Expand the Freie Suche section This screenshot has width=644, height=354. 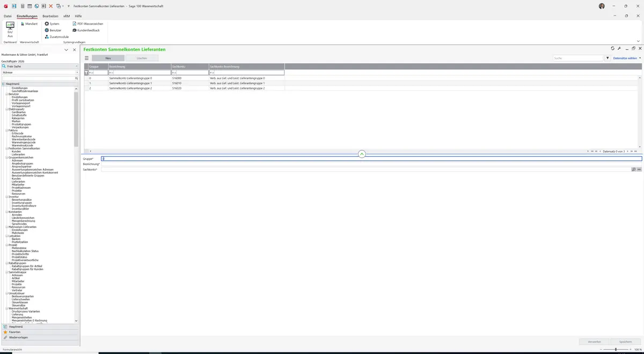[40, 66]
